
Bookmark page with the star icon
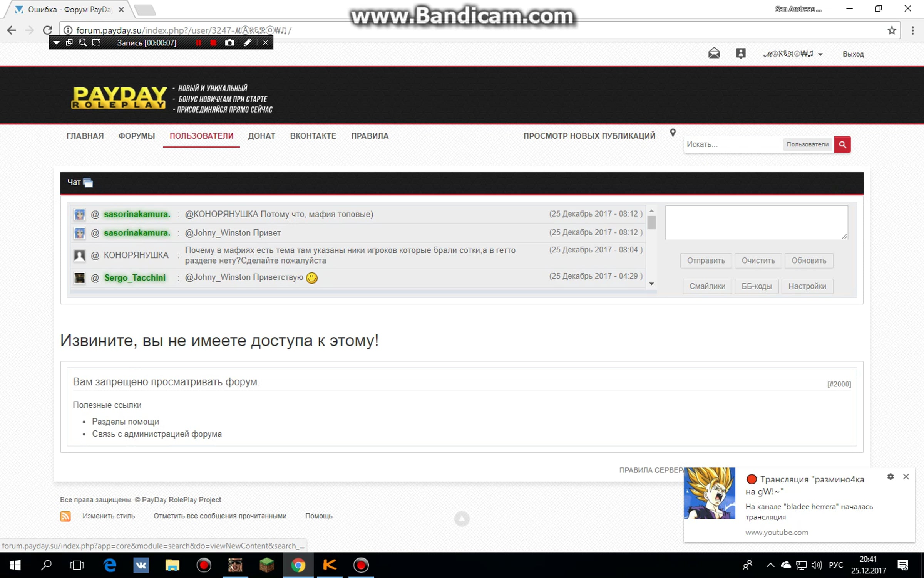click(x=892, y=30)
